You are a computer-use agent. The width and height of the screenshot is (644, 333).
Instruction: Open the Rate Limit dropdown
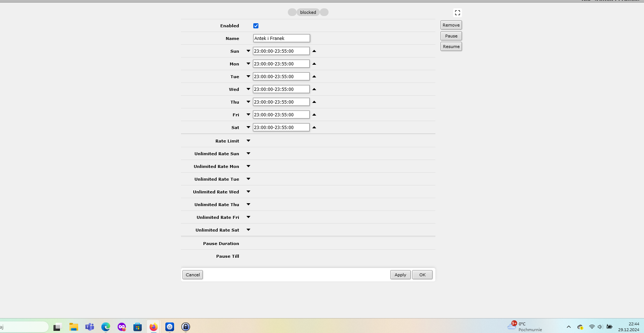coord(248,141)
